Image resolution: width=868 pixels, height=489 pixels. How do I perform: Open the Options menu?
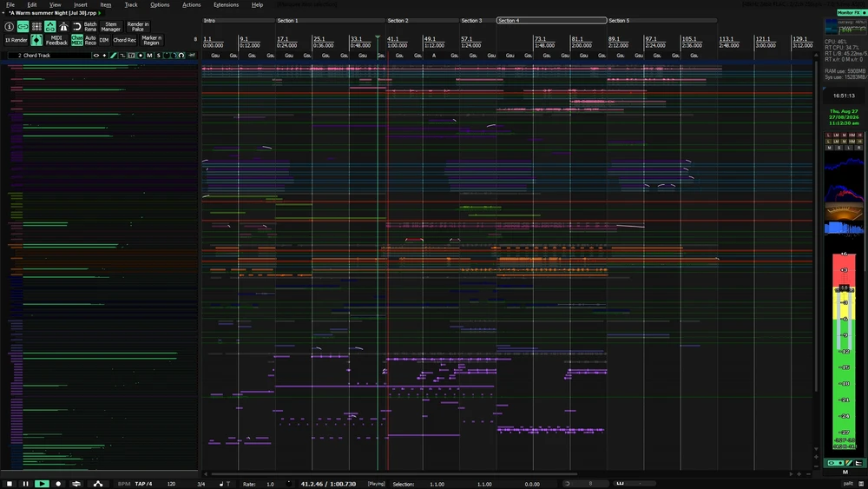click(x=160, y=4)
